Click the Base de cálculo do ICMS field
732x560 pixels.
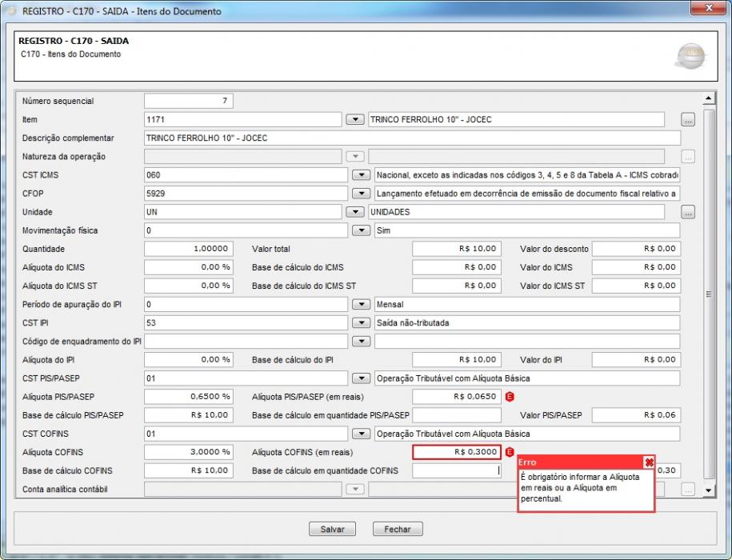click(457, 267)
